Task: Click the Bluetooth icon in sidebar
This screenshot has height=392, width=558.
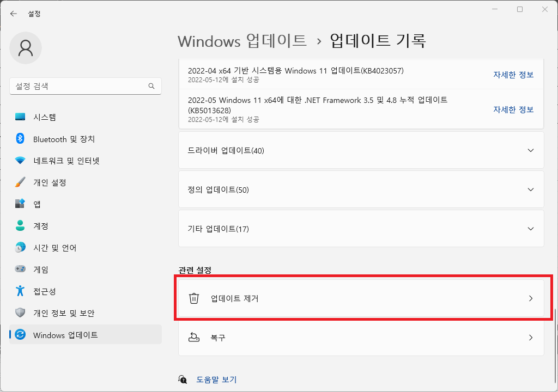Action: click(x=20, y=139)
